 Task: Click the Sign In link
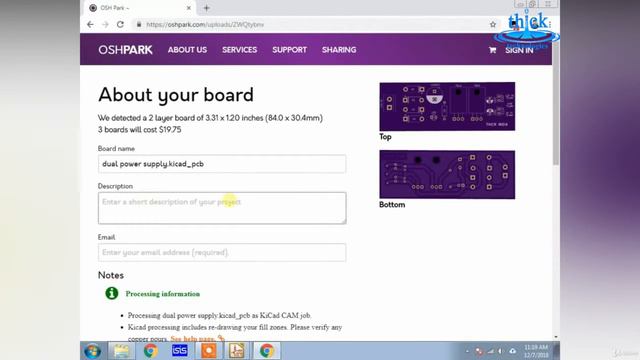(519, 50)
